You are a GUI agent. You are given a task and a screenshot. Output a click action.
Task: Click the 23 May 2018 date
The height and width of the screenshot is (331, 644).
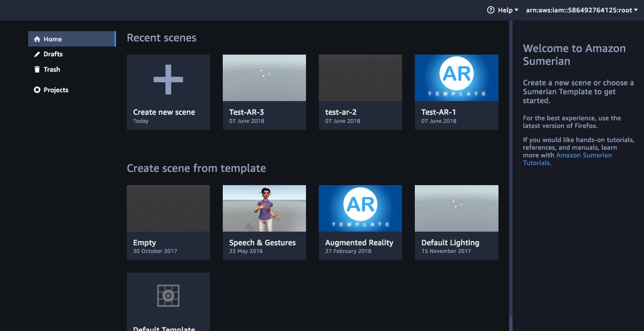click(x=246, y=251)
